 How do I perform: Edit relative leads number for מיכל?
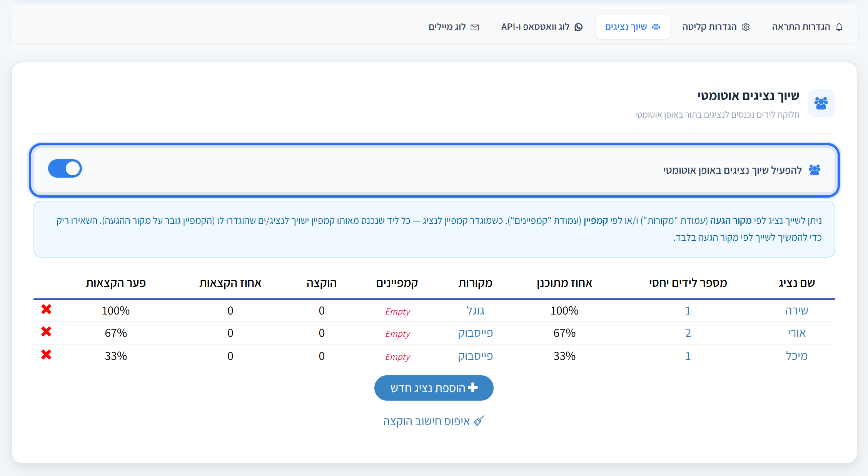(x=688, y=356)
